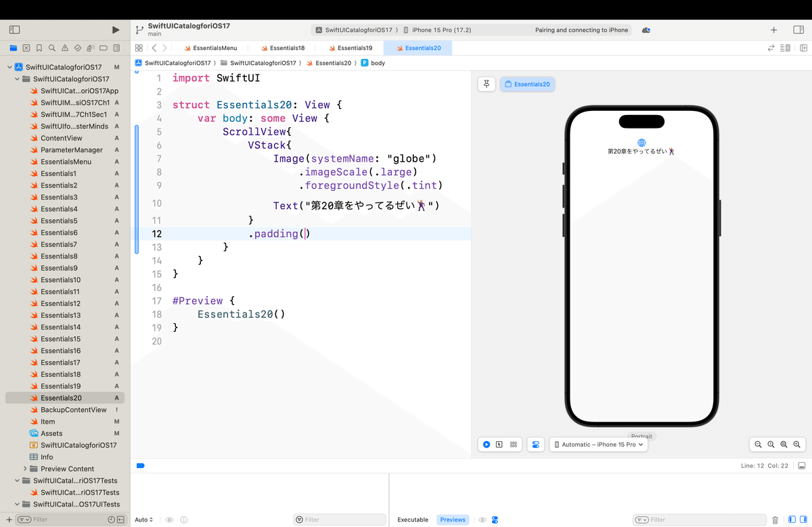The height and width of the screenshot is (527, 812).
Task: Collapse SwiftUICatal...OS17UITests folder
Action: click(x=18, y=504)
